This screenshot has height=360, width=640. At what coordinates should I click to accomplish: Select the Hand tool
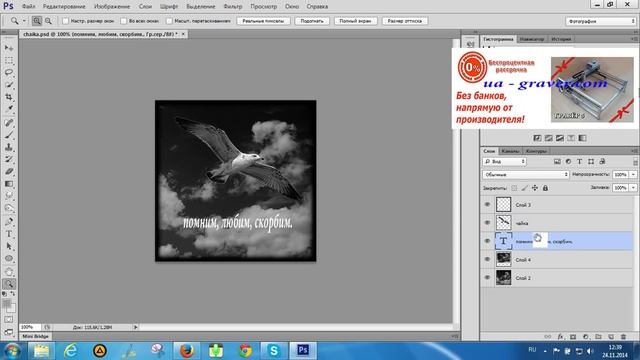tap(9, 271)
